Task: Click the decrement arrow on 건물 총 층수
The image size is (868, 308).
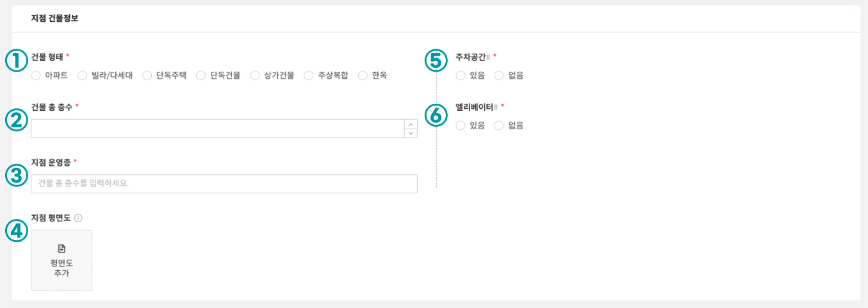Action: [411, 133]
